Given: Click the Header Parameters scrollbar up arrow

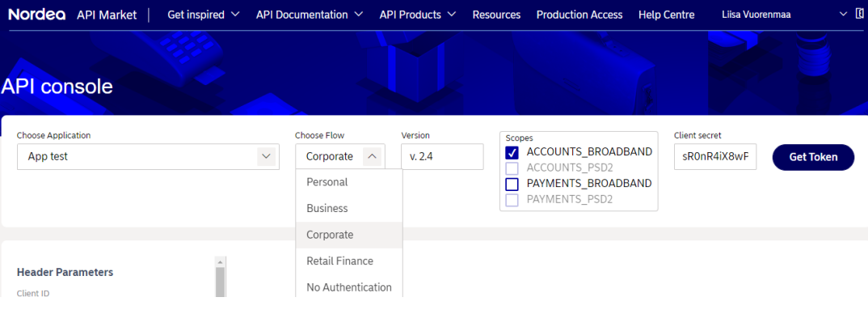Looking at the screenshot, I should tap(221, 261).
